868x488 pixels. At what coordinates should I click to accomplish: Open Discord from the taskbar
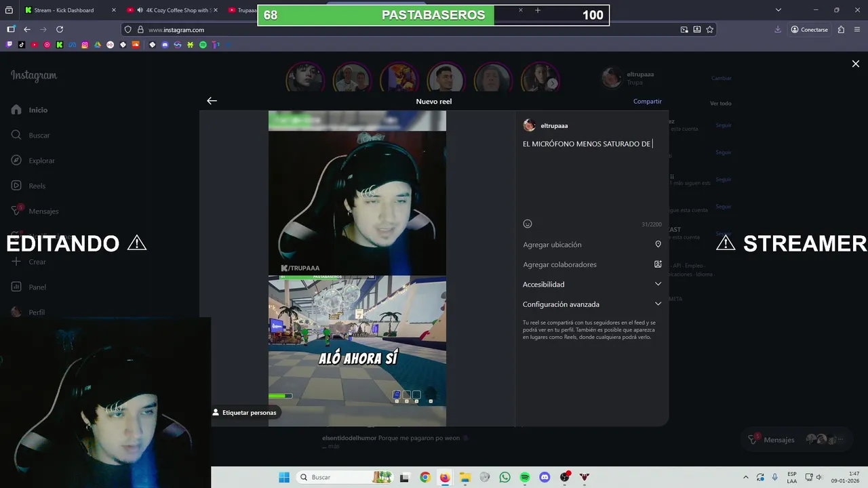(x=545, y=477)
